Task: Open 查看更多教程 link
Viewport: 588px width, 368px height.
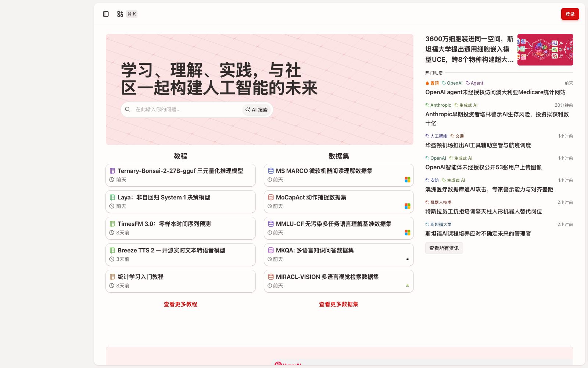Action: pos(180,304)
